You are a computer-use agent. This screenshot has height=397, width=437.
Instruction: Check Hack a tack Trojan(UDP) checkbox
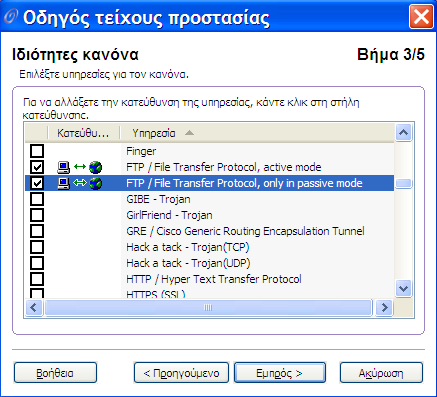(37, 263)
